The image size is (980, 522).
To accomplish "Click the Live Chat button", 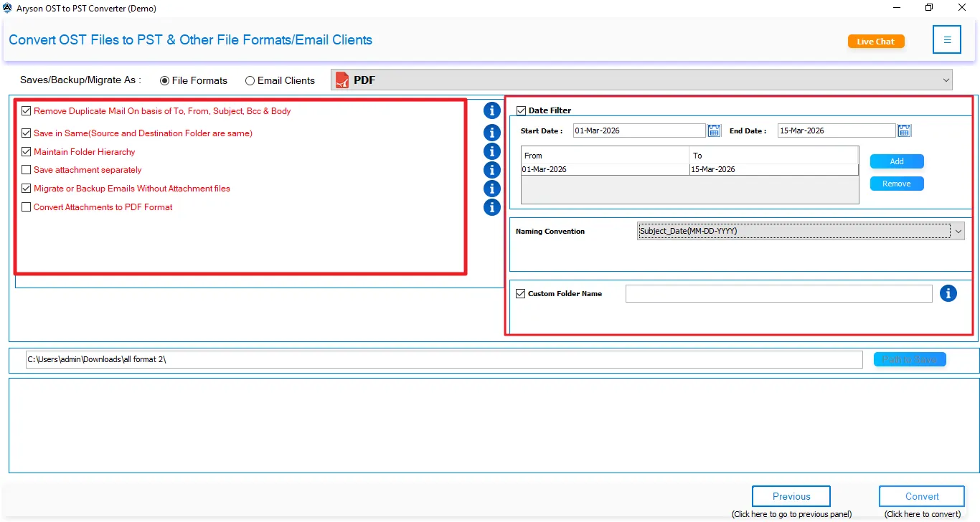I will tap(875, 42).
